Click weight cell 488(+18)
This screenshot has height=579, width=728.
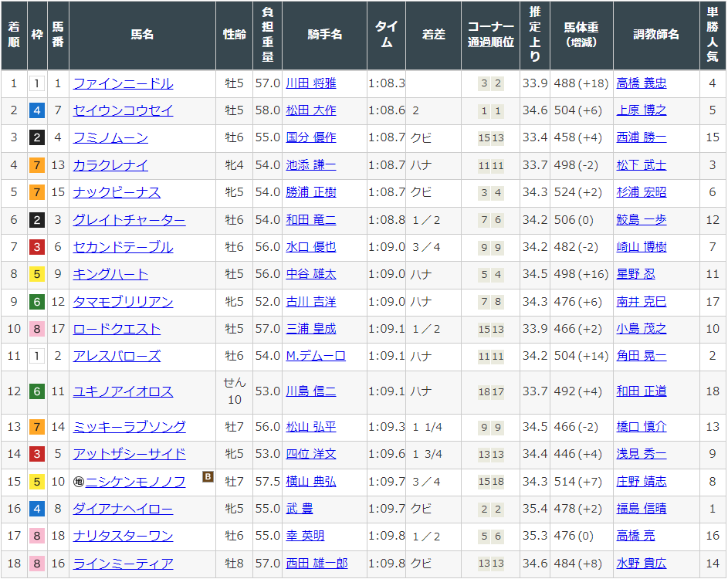coord(581,83)
